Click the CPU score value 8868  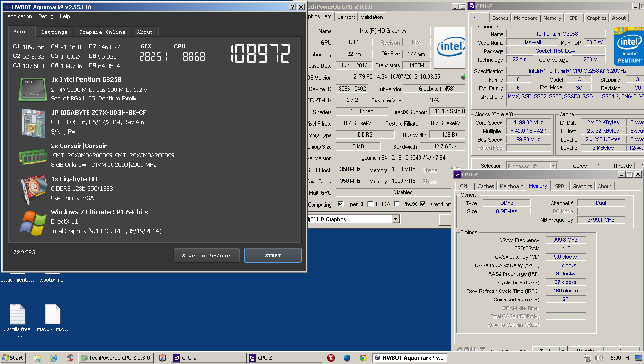coord(194,57)
